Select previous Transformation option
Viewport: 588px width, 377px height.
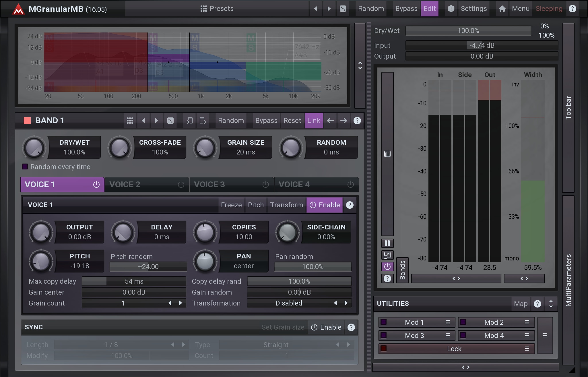click(x=335, y=303)
